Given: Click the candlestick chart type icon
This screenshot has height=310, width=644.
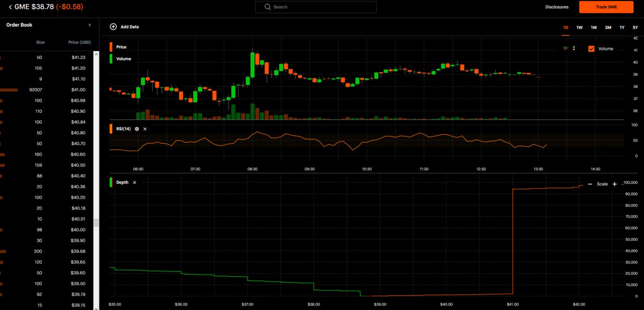Looking at the screenshot, I should tap(566, 48).
